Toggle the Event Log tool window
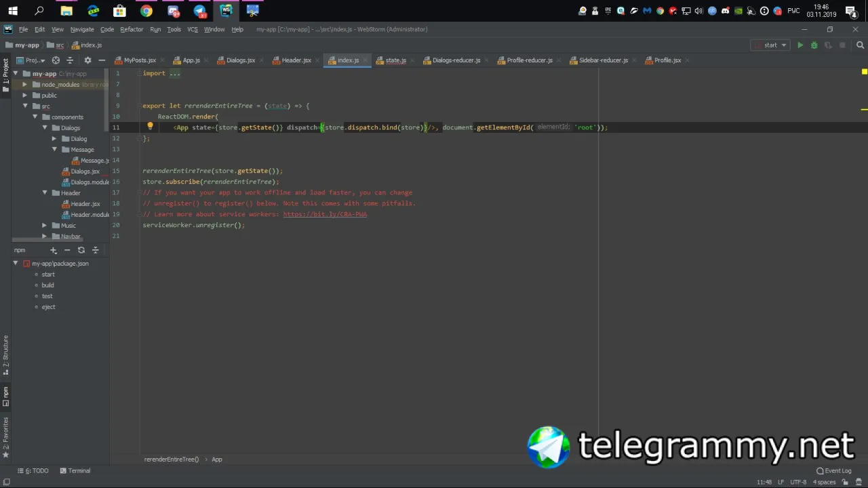This screenshot has width=868, height=488. point(834,470)
